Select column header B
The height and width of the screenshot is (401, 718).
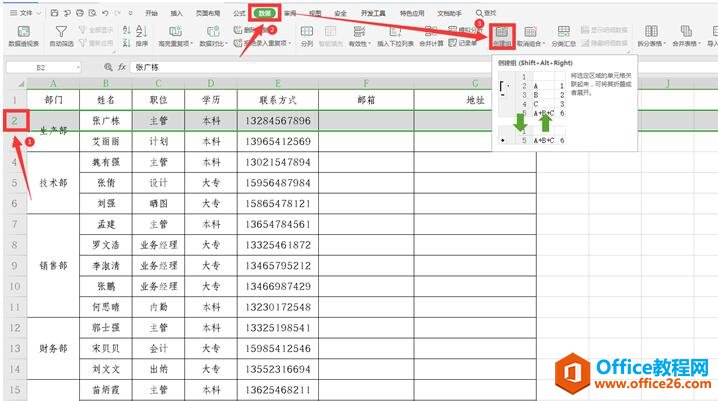pyautogui.click(x=106, y=84)
